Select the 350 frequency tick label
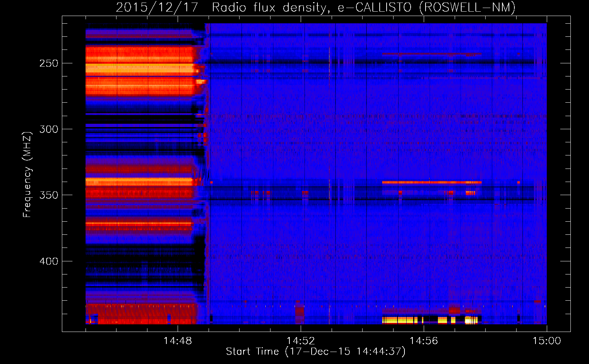 [49, 195]
